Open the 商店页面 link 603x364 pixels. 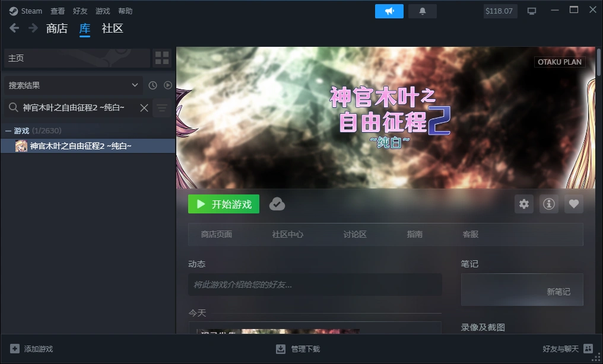click(x=217, y=234)
